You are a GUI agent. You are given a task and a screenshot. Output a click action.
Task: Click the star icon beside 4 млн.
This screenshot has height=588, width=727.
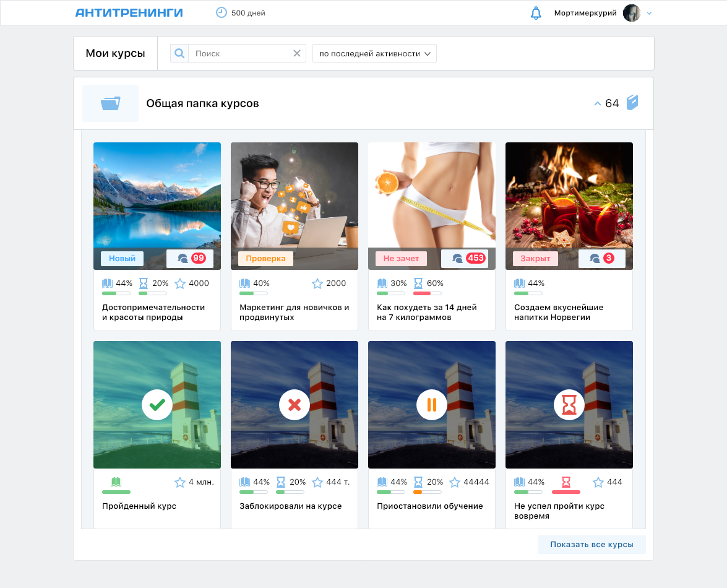(180, 482)
